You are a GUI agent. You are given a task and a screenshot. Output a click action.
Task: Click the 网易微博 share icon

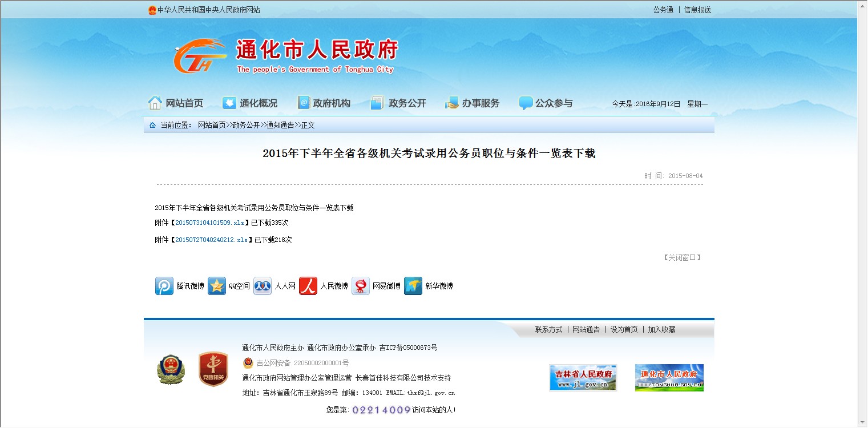[361, 286]
